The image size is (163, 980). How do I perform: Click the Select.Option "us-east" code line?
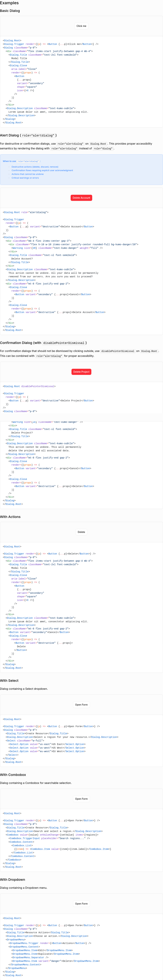pos(47,744)
